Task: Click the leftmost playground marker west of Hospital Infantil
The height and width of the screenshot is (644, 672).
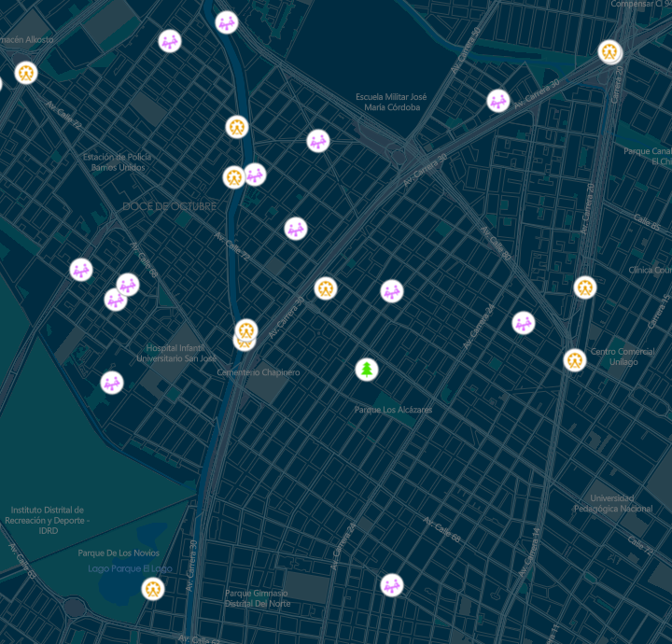Action: coord(81,270)
